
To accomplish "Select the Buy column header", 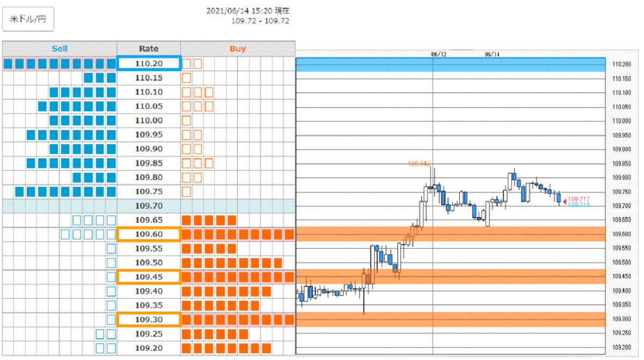I will tap(238, 48).
